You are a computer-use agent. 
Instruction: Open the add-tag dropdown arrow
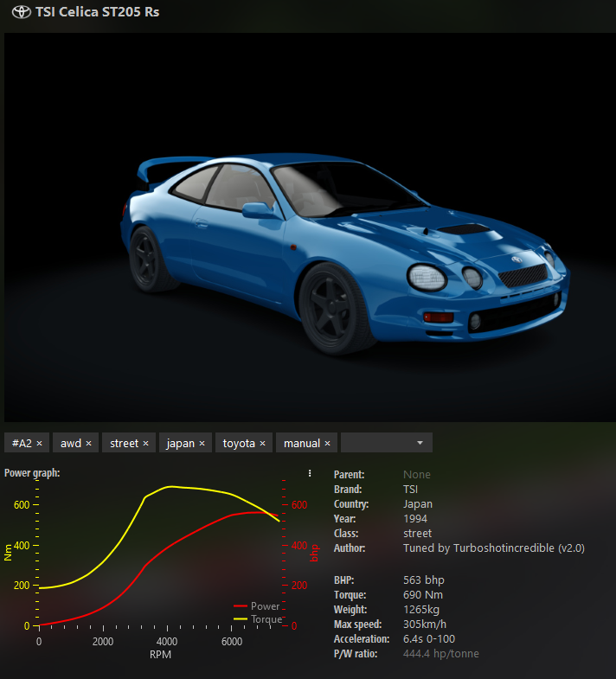pyautogui.click(x=420, y=443)
